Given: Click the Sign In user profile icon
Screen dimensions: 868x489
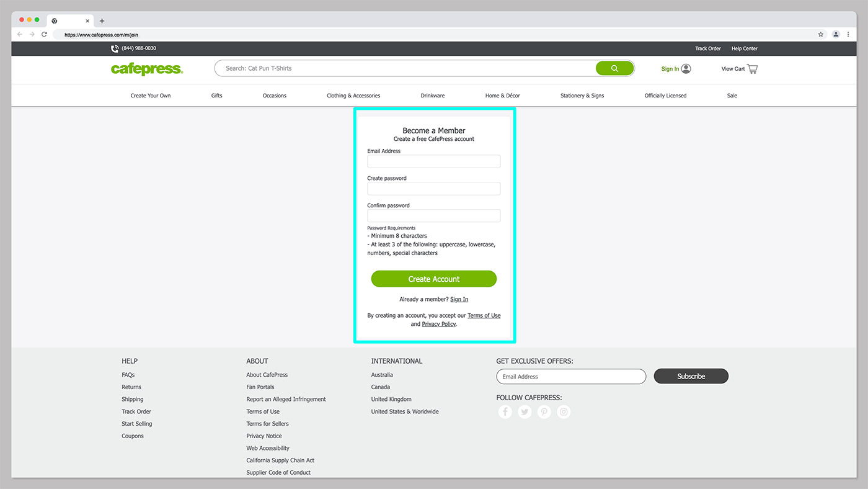Looking at the screenshot, I should (686, 69).
